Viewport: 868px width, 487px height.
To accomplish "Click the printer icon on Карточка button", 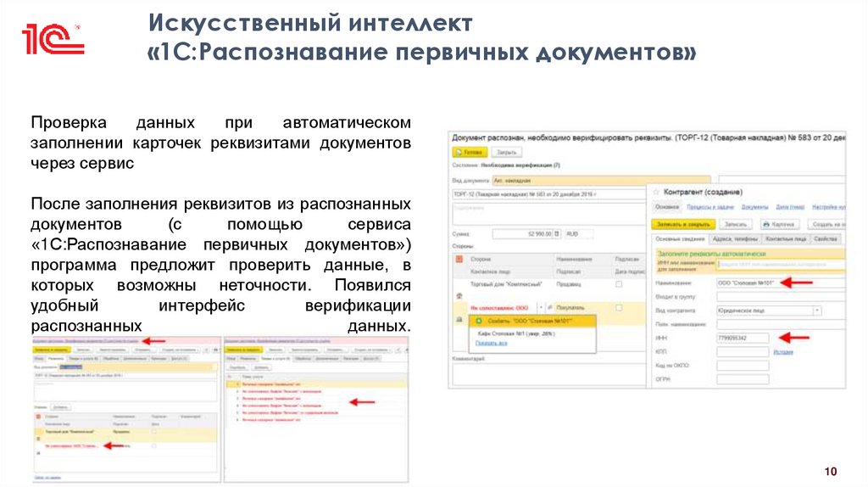I will point(766,224).
